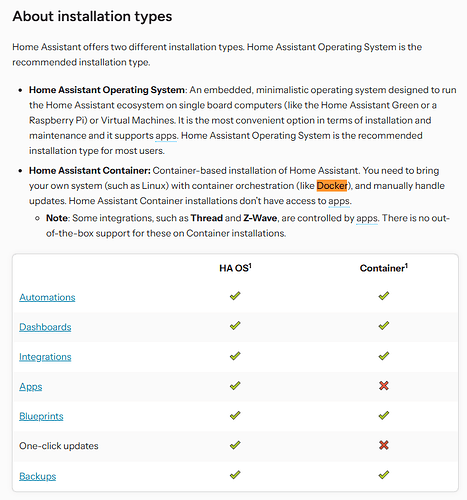This screenshot has width=467, height=500.
Task: Open the Automations link in the table
Action: coord(47,297)
